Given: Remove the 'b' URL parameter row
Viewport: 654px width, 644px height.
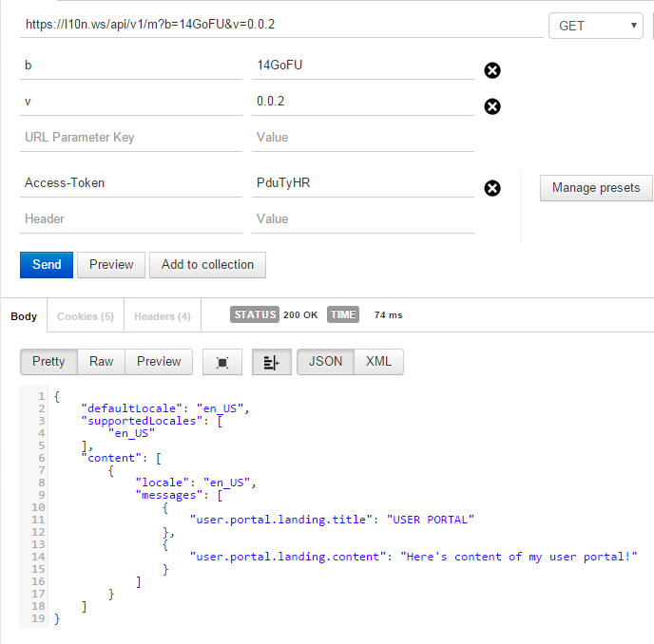Looking at the screenshot, I should coord(492,70).
